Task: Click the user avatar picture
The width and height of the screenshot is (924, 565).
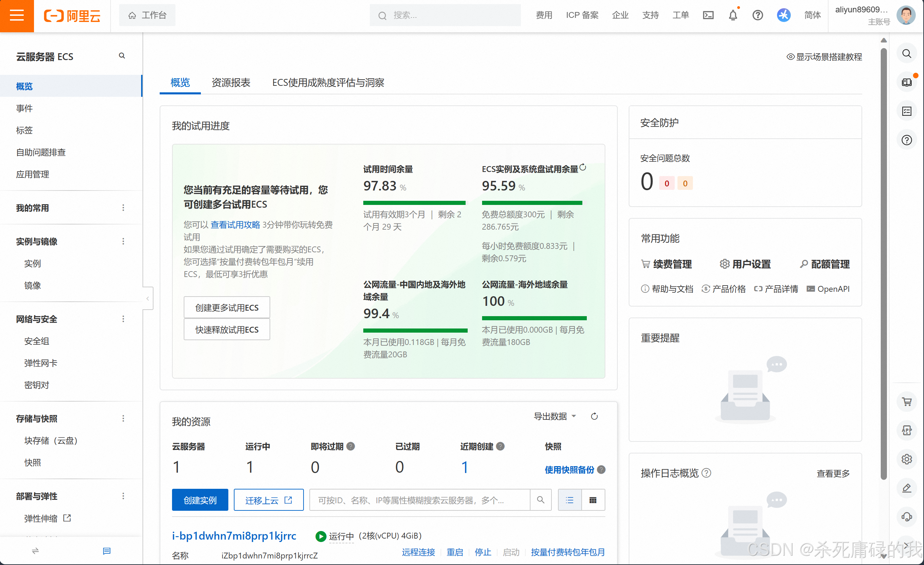Action: (905, 15)
